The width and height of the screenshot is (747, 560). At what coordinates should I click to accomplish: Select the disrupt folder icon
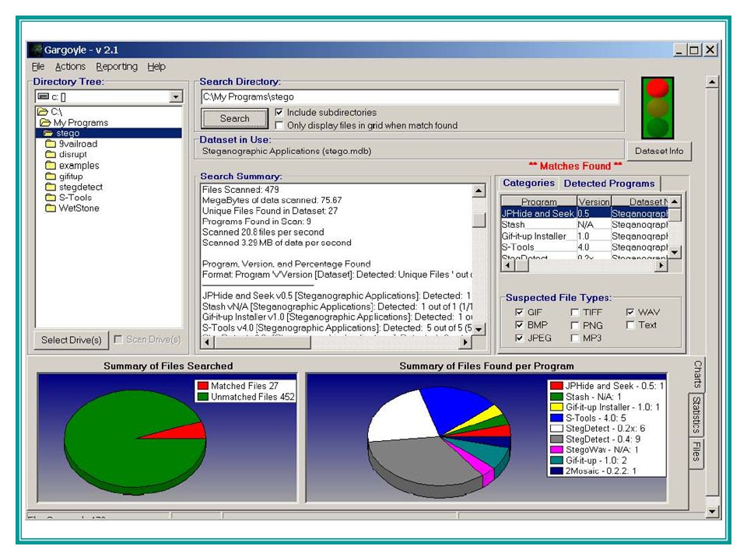tap(51, 154)
